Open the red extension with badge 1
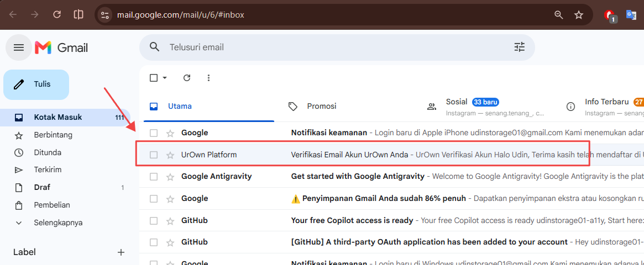The width and height of the screenshot is (644, 265). pos(610,15)
